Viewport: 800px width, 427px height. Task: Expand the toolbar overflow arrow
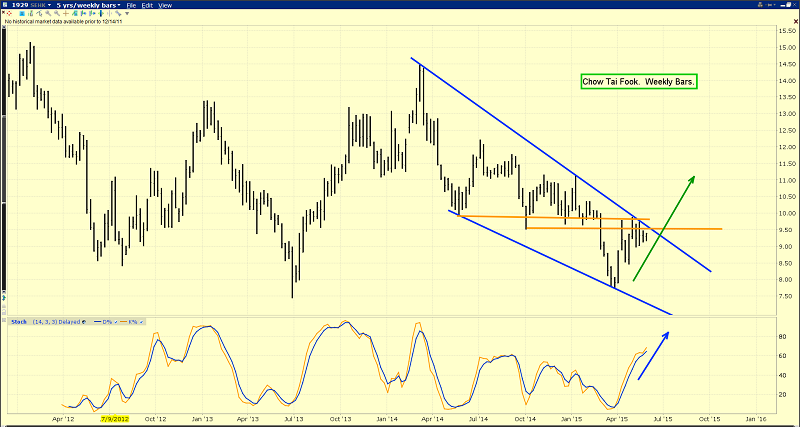click(127, 13)
